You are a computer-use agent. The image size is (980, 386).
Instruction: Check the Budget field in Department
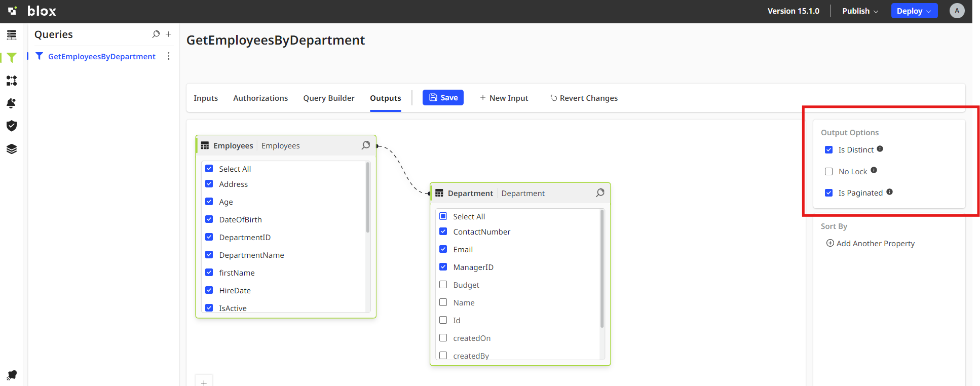tap(443, 285)
